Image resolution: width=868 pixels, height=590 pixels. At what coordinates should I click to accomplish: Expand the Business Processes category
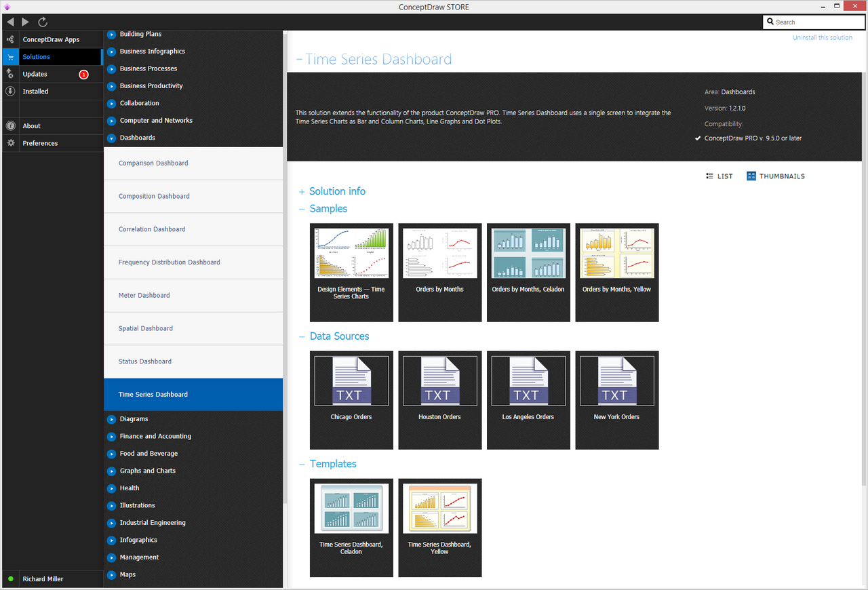tap(112, 68)
